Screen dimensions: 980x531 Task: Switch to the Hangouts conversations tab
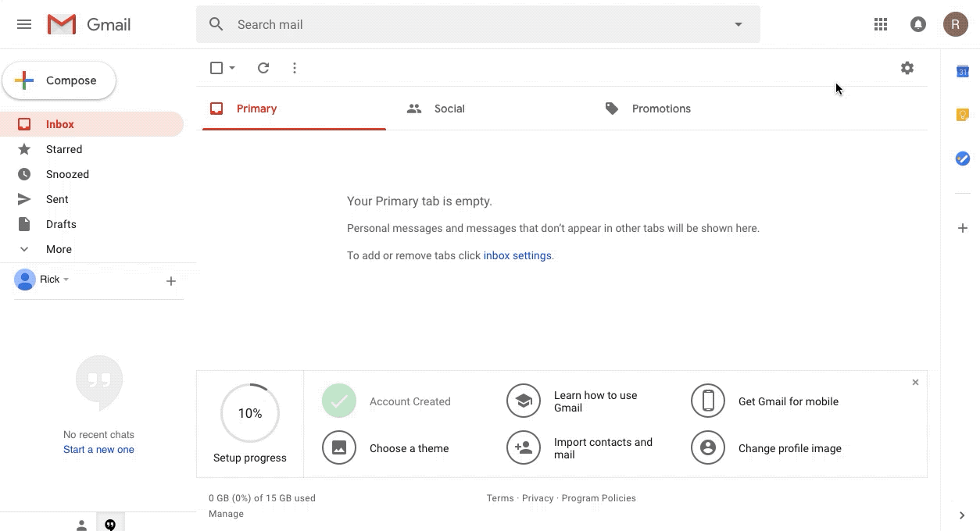[x=110, y=525]
